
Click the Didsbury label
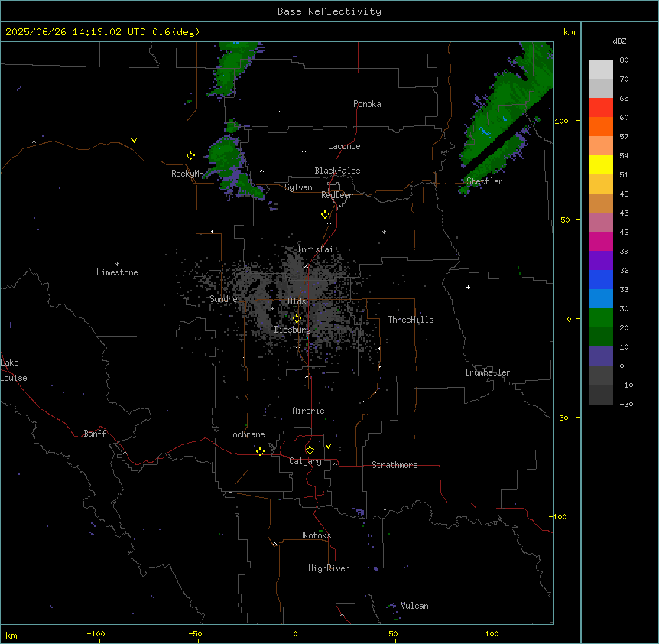(292, 330)
